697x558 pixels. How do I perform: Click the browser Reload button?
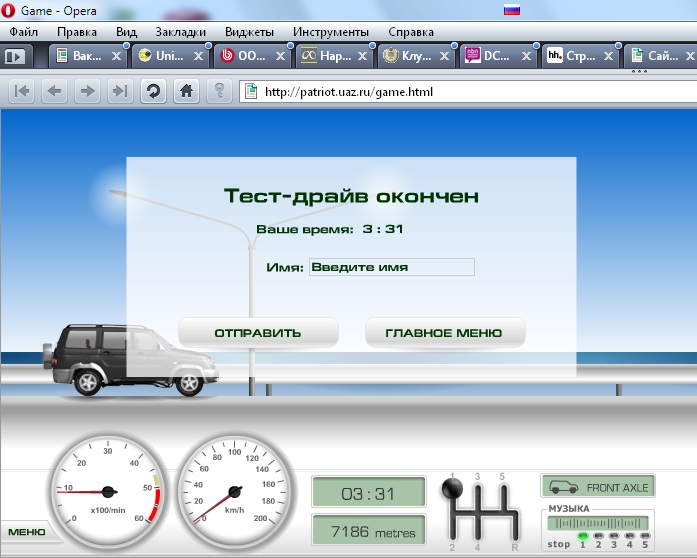[153, 91]
